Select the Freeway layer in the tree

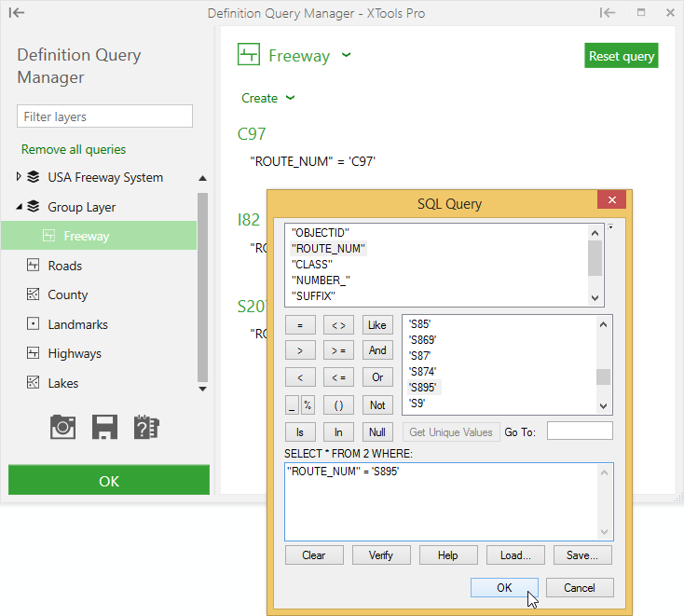pos(99,236)
